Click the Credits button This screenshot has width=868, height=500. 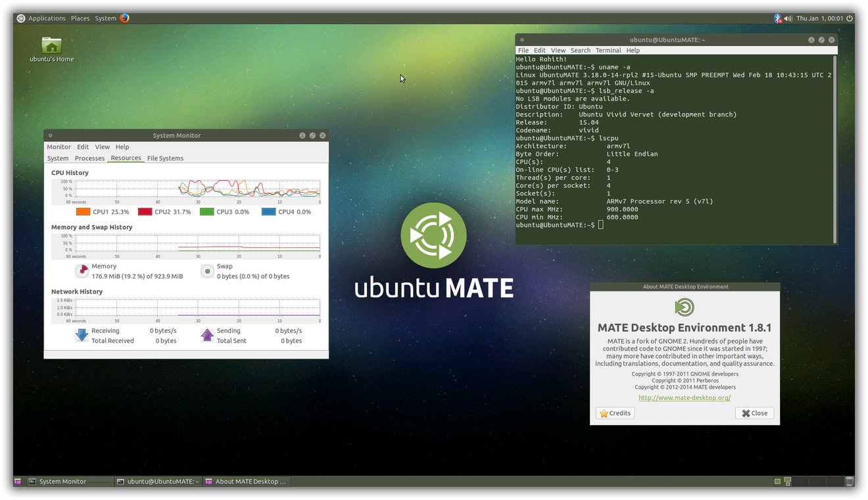pyautogui.click(x=615, y=413)
